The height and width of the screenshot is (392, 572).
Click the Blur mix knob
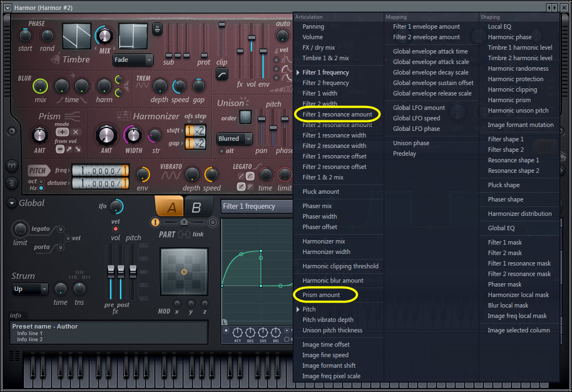[40, 87]
